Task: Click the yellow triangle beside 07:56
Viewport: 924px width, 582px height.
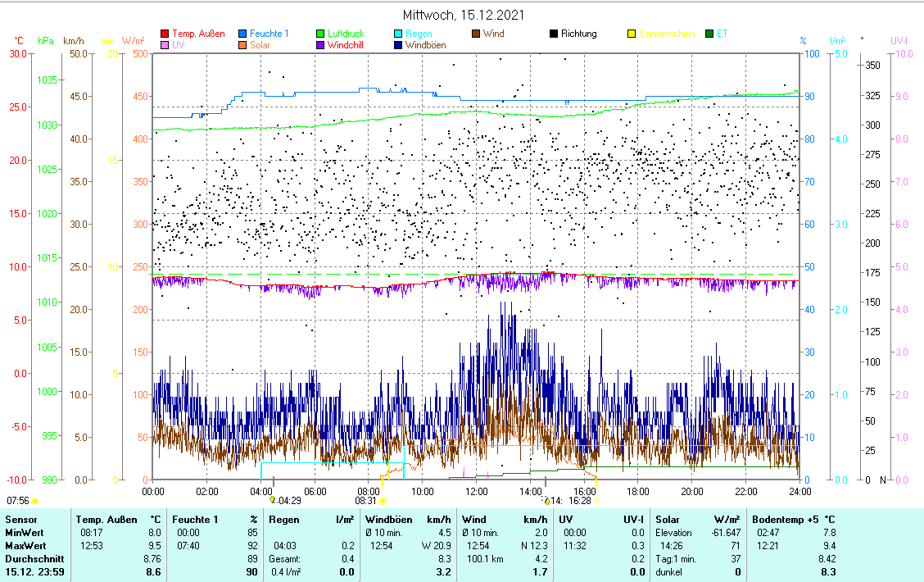Action: click(35, 500)
